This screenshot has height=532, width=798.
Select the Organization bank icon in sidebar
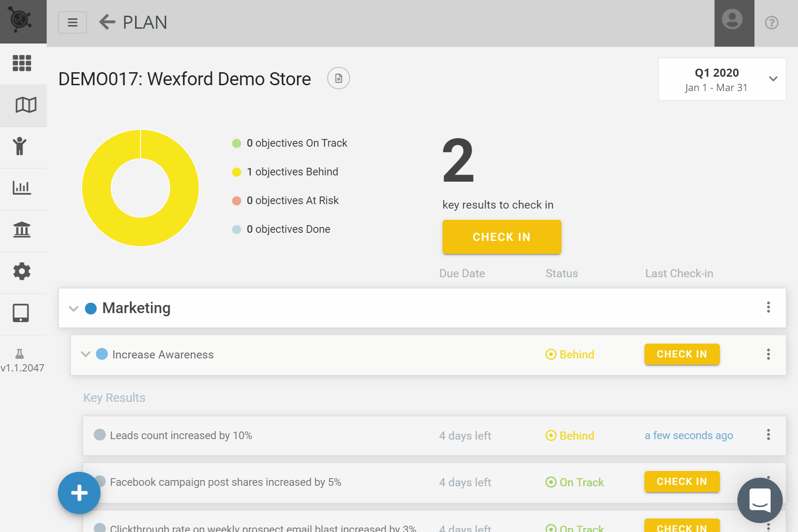(x=22, y=230)
